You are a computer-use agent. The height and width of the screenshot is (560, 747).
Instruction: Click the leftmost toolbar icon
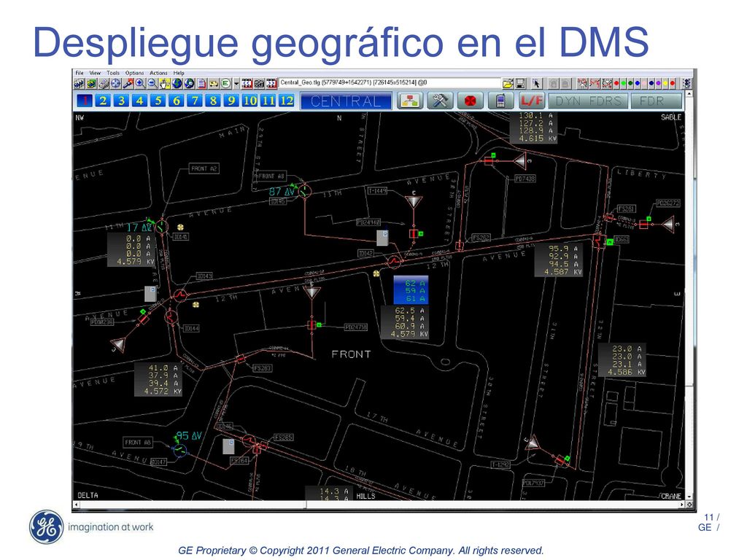click(x=79, y=84)
